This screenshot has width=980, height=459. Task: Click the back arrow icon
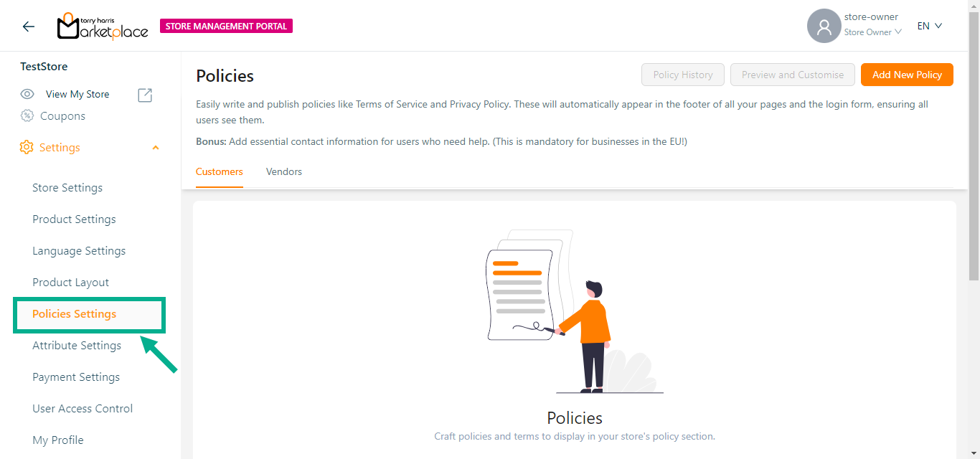[29, 27]
